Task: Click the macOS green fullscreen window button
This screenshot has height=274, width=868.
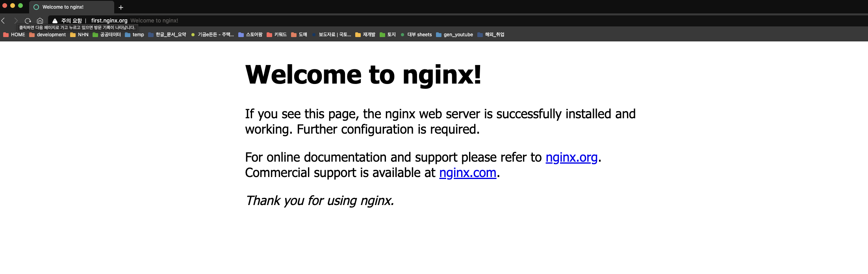Action: 20,6
